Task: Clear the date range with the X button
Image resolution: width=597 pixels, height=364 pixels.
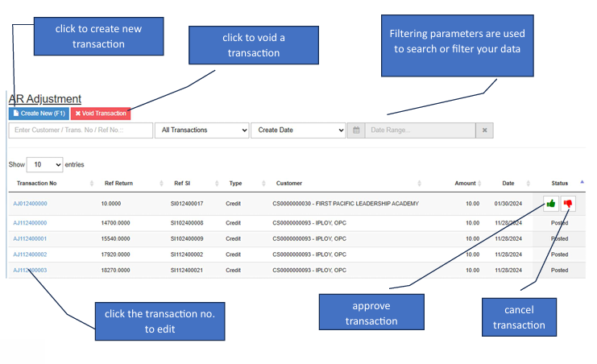Action: (x=485, y=130)
